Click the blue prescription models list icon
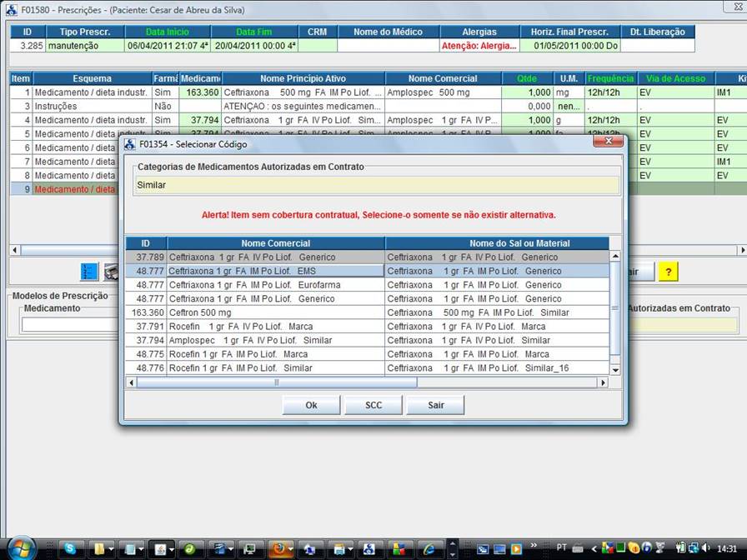The image size is (747, 560). (x=88, y=272)
